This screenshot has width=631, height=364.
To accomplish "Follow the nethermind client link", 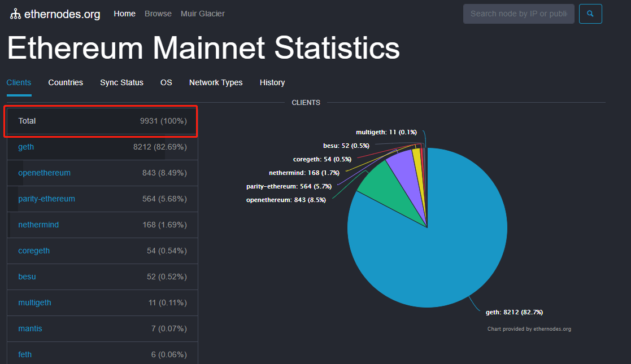I will tap(38, 225).
